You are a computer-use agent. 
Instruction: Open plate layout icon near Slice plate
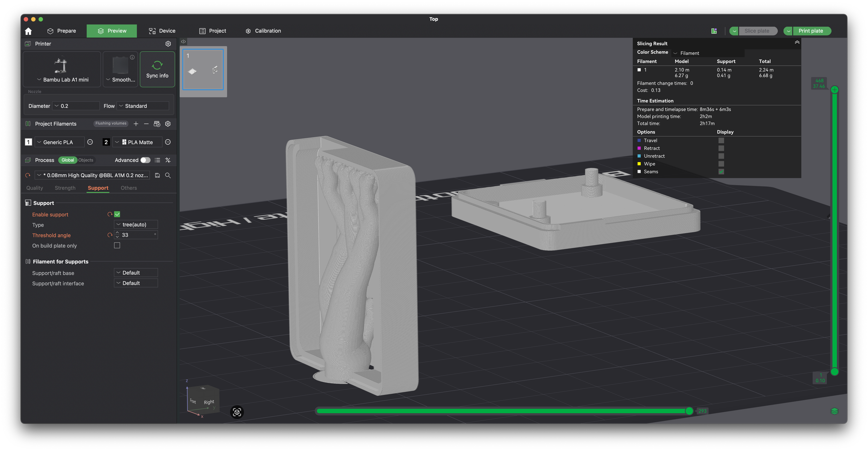click(x=714, y=31)
